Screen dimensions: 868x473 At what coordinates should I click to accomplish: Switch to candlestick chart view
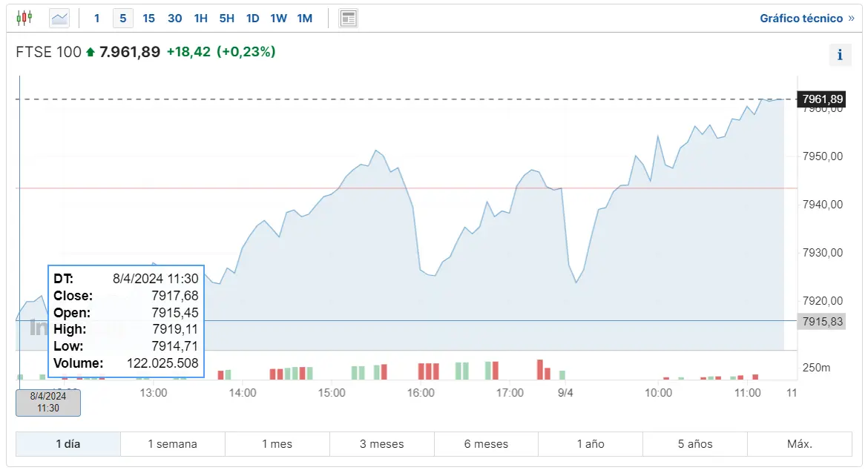[24, 18]
